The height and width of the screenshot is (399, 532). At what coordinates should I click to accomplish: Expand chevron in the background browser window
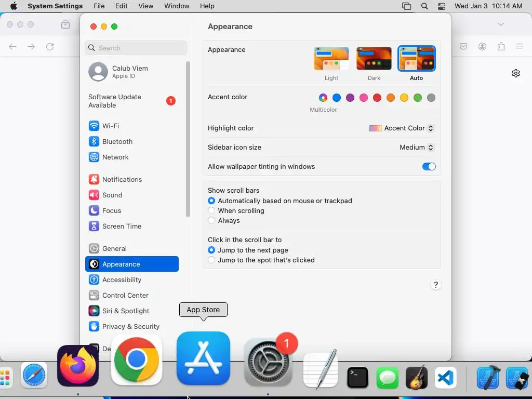coord(501,24)
